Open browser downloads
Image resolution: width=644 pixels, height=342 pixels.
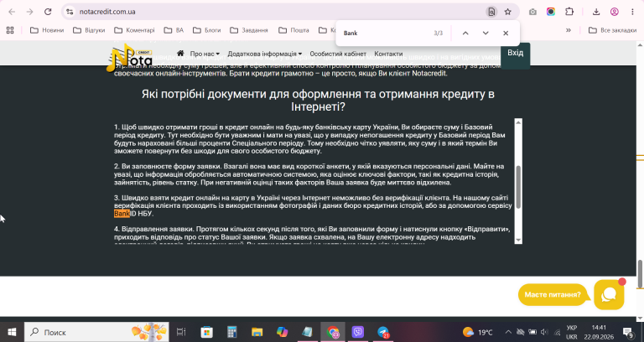click(x=596, y=12)
